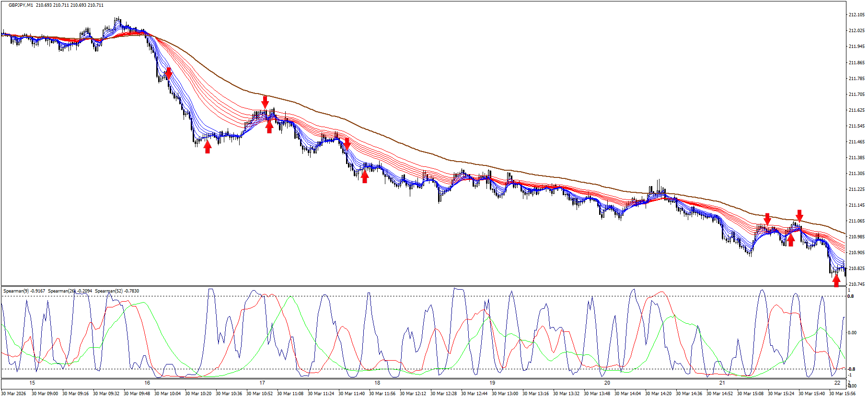
Task: Click the 212.105 price scale label
Action: pyautogui.click(x=856, y=15)
